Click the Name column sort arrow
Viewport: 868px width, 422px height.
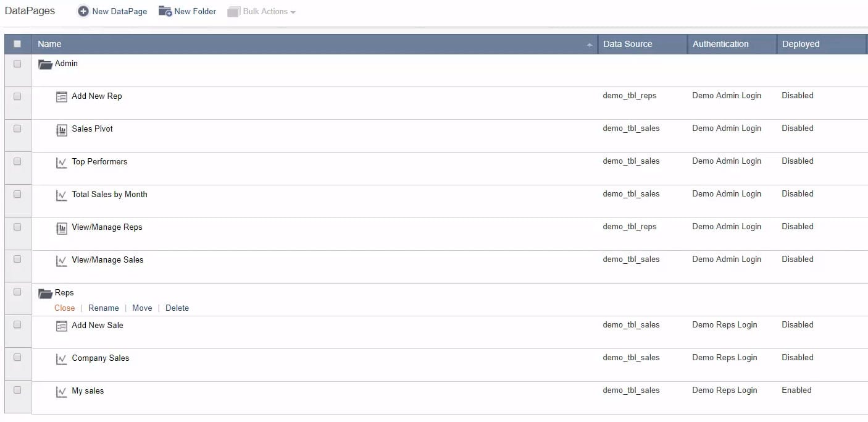coord(589,44)
